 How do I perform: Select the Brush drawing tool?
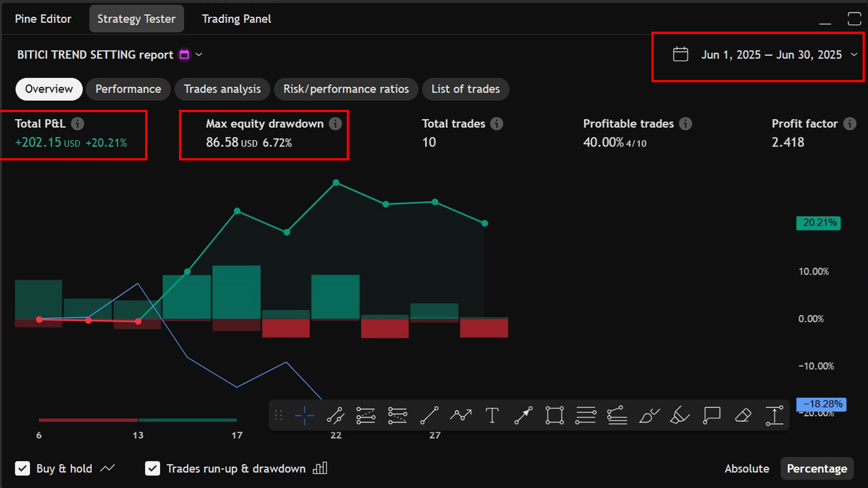(x=649, y=415)
